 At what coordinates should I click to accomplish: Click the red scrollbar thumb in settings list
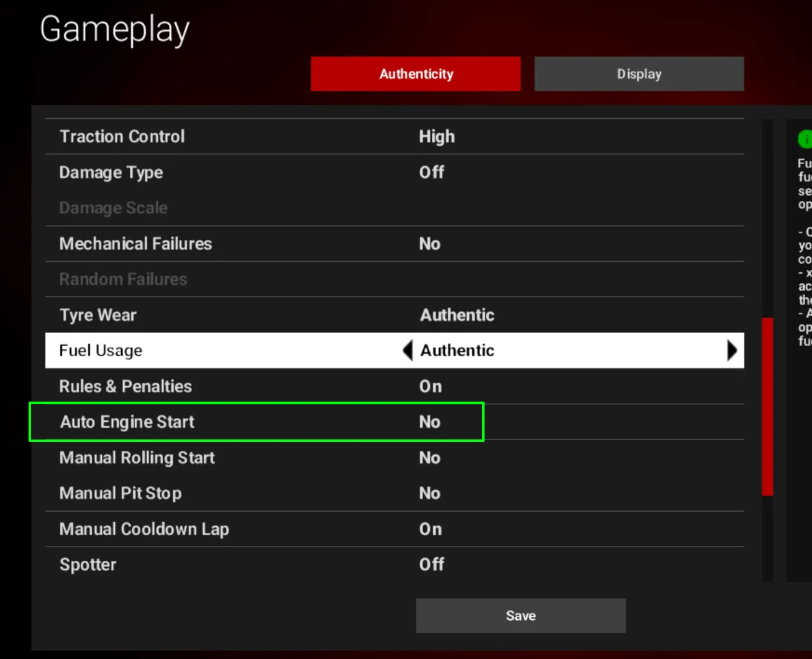pyautogui.click(x=767, y=407)
